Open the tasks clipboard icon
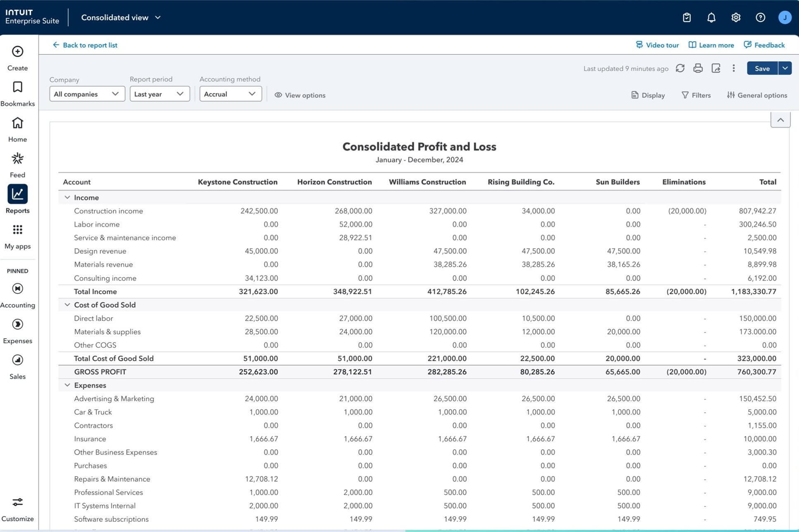 [x=687, y=18]
